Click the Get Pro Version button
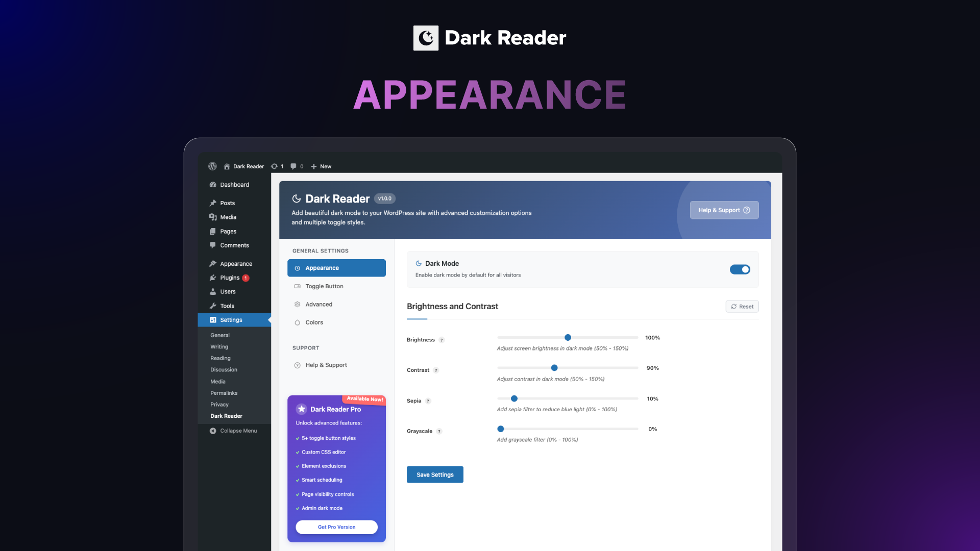Image resolution: width=980 pixels, height=551 pixels. [x=336, y=527]
